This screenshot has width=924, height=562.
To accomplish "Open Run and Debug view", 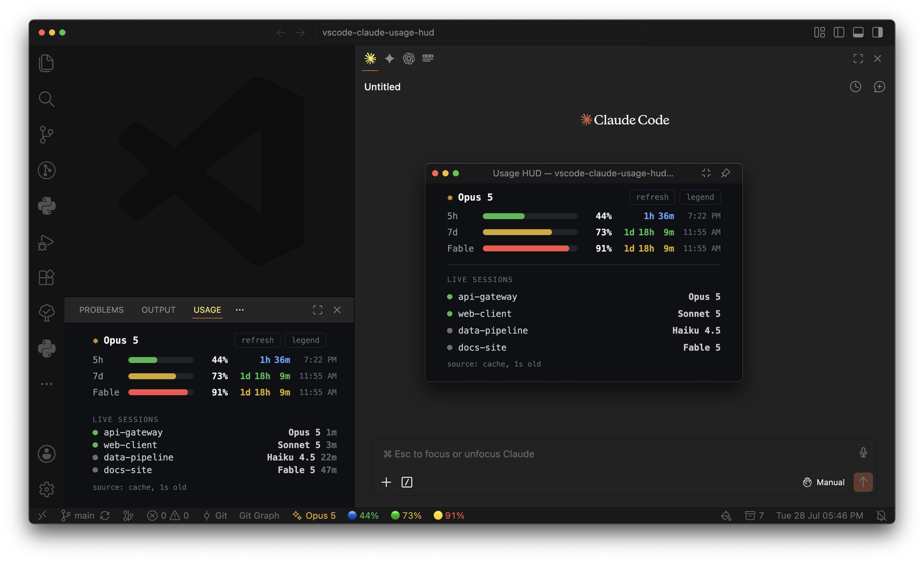I will 46,242.
